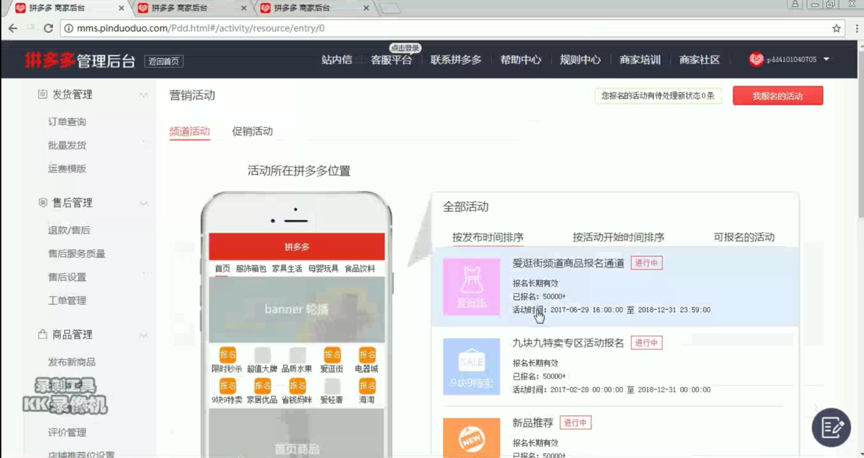Go back with browser back arrow

click(x=13, y=28)
